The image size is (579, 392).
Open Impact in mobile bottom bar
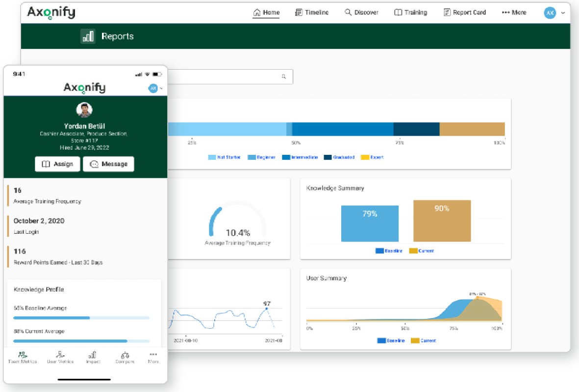pyautogui.click(x=93, y=358)
